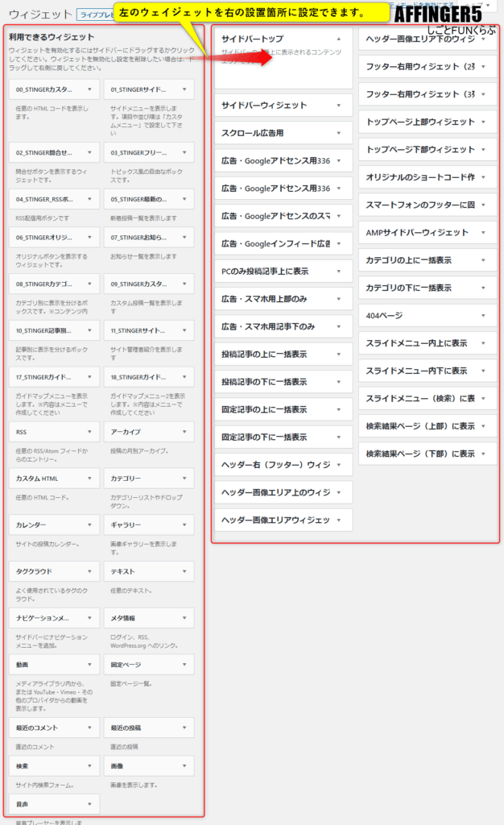Viewport: 504px width, 825px height.
Task: Expand スライドメニュー内上に表示 area
Action: click(483, 343)
